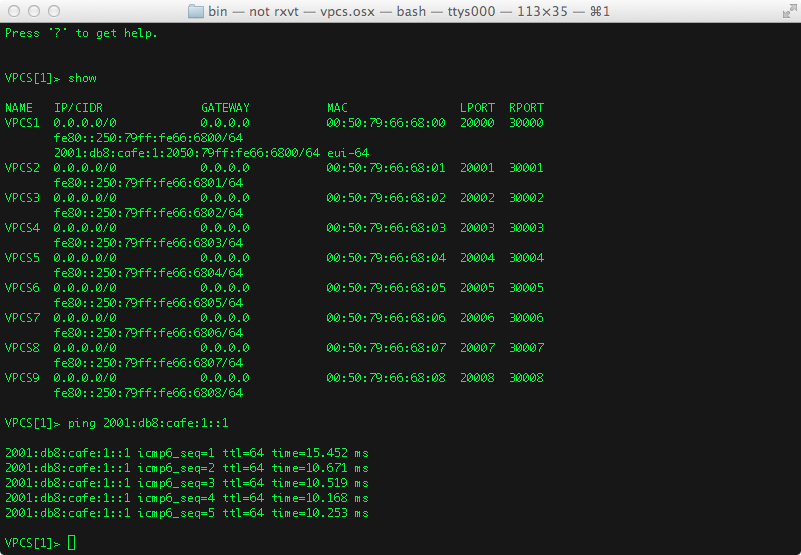
Task: Click MAC address 00:50:79:66:68:03
Action: tap(386, 228)
